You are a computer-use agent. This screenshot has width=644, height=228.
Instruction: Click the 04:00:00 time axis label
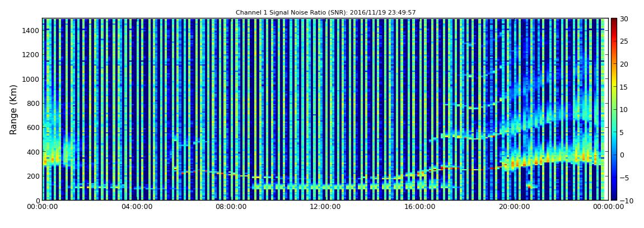coord(136,207)
